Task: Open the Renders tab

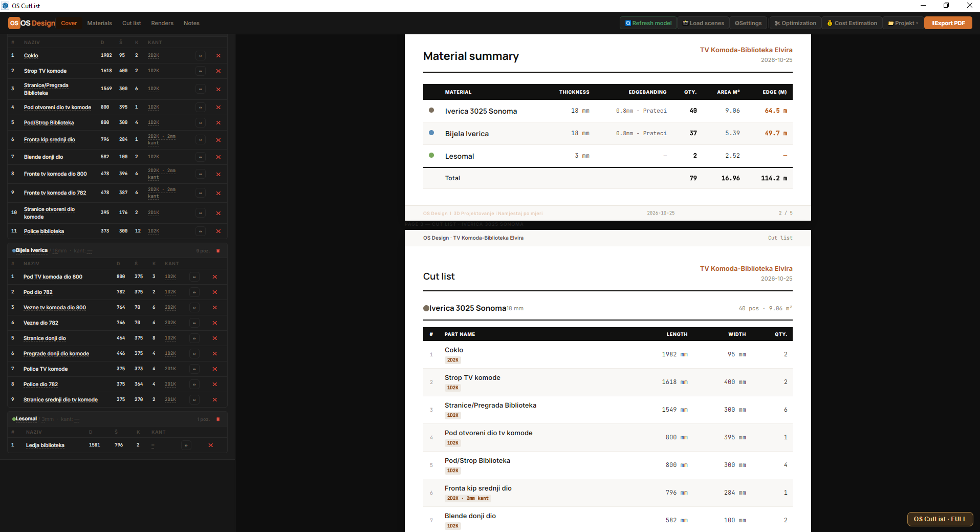Action: point(162,23)
